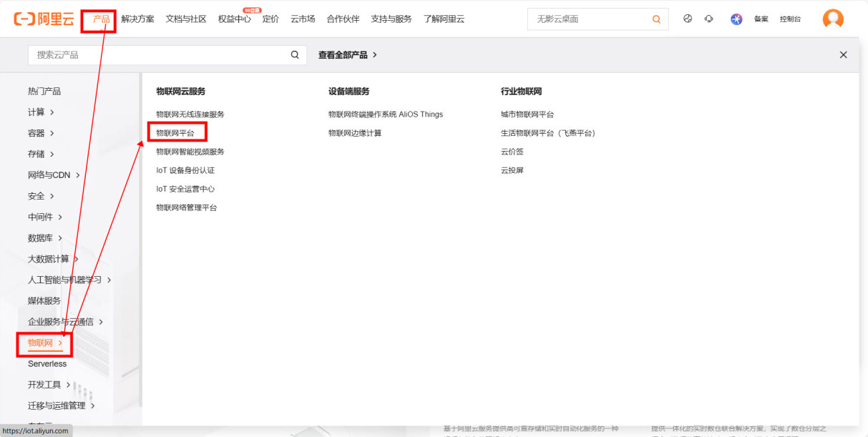Viewport: 868px width, 437px height.
Task: Click the magnifier in the 搜索云产品 box
Action: tap(294, 54)
